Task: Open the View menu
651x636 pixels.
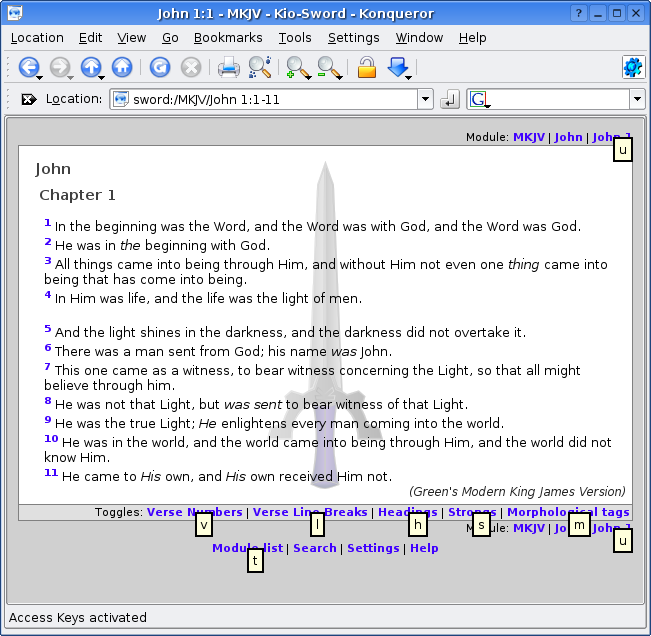Action: click(131, 38)
